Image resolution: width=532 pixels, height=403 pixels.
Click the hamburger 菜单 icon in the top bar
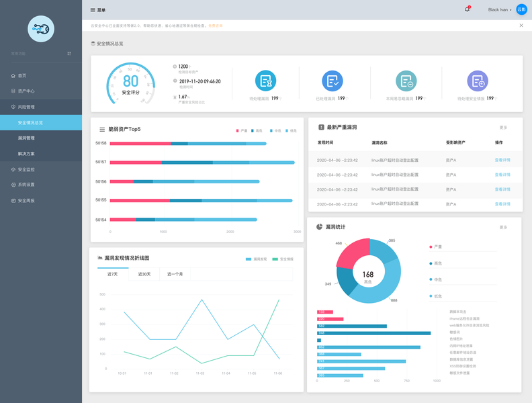(x=93, y=10)
